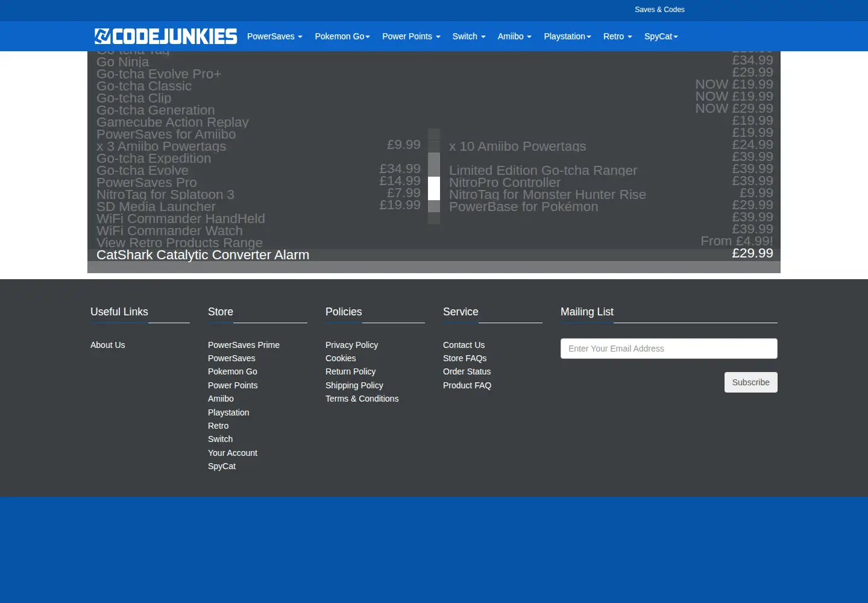The height and width of the screenshot is (603, 868).
Task: Open Switch in the footer Store list
Action: point(220,439)
